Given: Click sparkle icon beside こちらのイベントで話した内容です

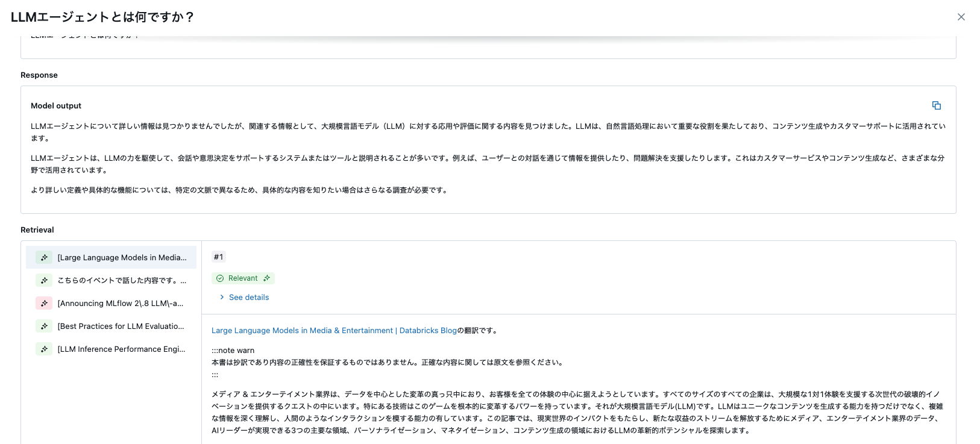Looking at the screenshot, I should point(44,280).
